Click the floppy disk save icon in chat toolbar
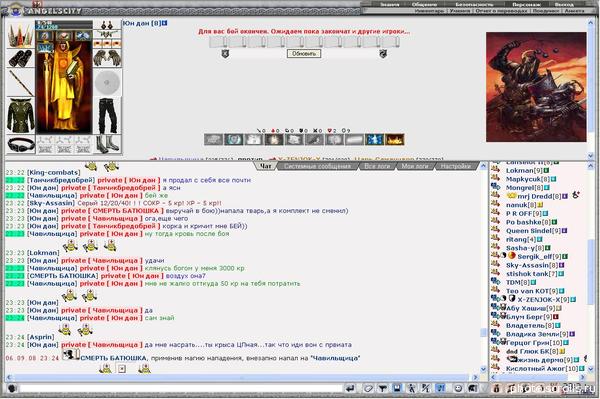Screen dimensions: 600x399 397,388
